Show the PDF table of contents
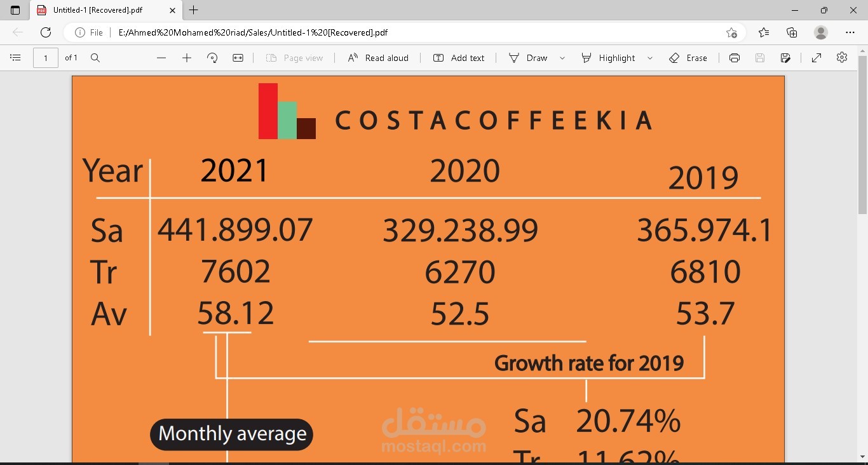868x465 pixels. coord(16,58)
